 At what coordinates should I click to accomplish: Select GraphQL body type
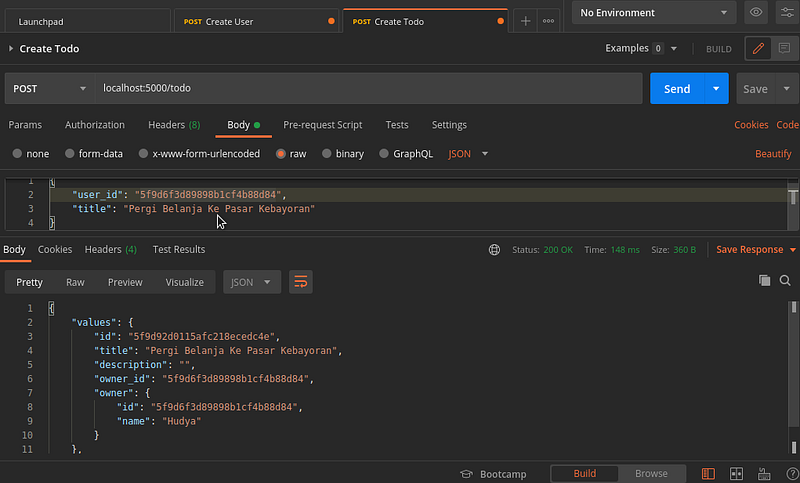click(x=384, y=154)
